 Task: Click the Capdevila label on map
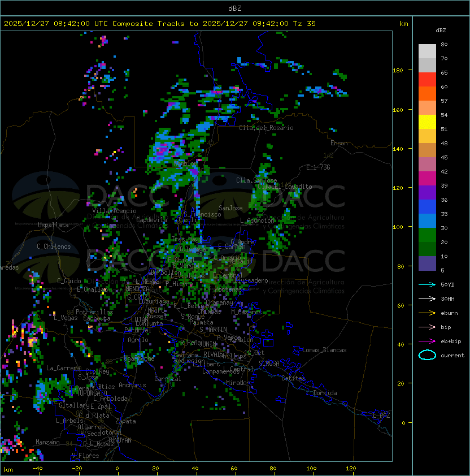tap(151, 219)
